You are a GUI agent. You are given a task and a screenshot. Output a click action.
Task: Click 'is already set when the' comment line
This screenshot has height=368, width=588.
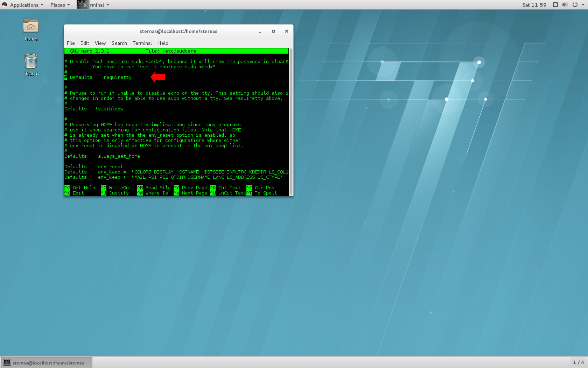tap(150, 135)
